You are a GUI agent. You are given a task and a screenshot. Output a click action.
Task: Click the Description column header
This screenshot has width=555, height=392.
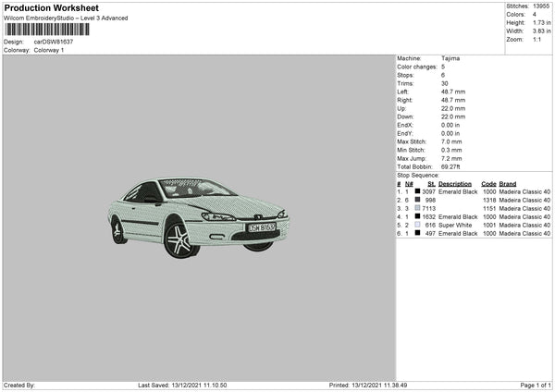coord(454,183)
